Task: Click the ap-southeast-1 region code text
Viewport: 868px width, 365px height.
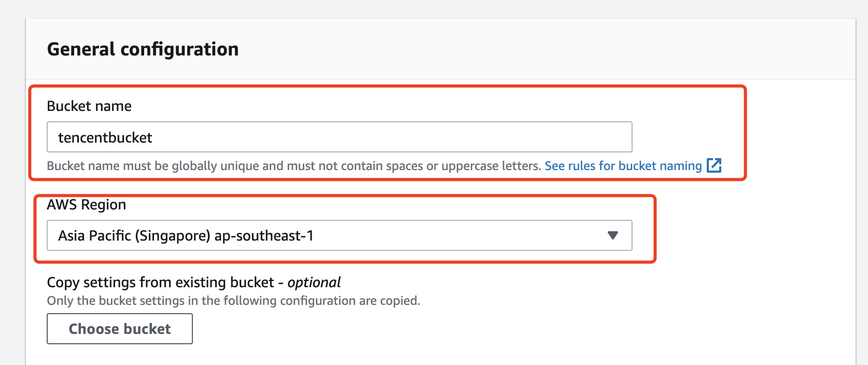Action: click(264, 236)
